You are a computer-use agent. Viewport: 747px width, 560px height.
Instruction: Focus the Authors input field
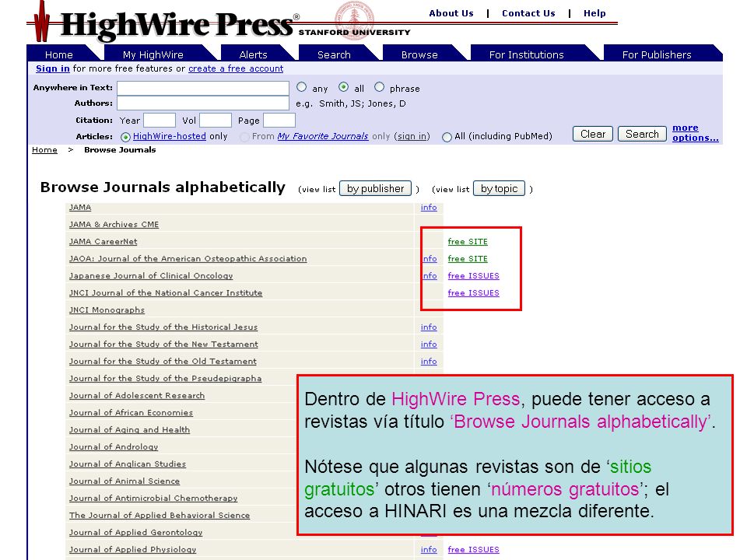point(203,103)
